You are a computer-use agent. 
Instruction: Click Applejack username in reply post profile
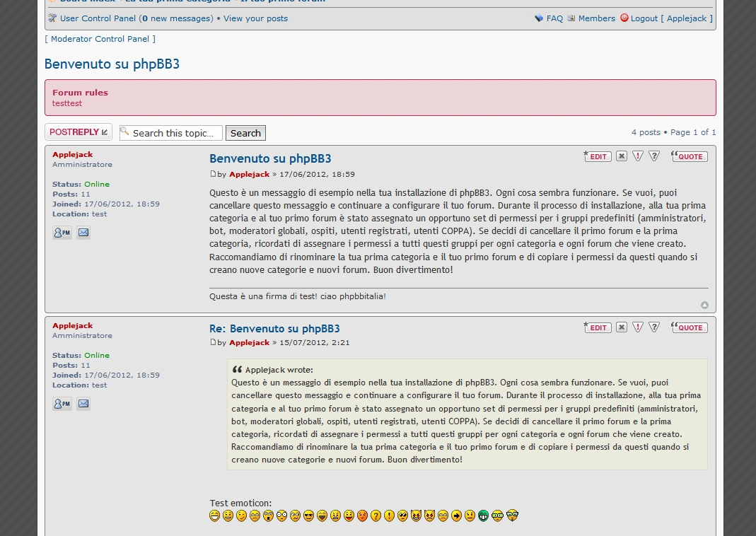[x=72, y=325]
